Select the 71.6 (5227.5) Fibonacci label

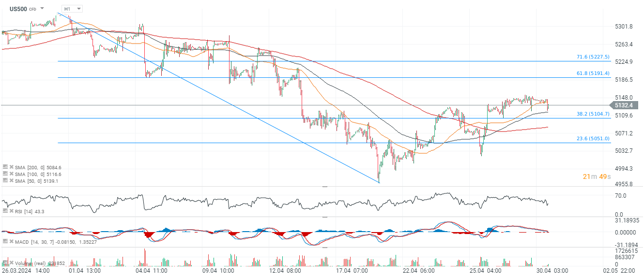(x=593, y=57)
